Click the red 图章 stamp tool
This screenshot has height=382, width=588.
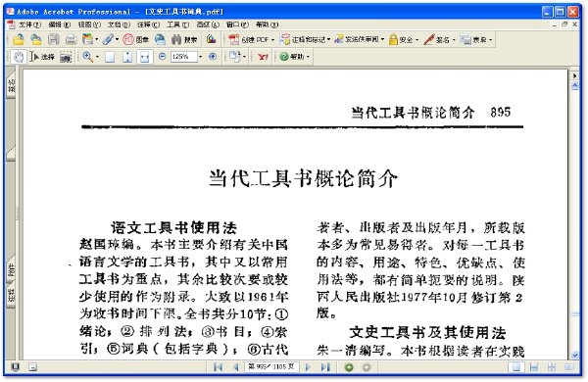[136, 39]
